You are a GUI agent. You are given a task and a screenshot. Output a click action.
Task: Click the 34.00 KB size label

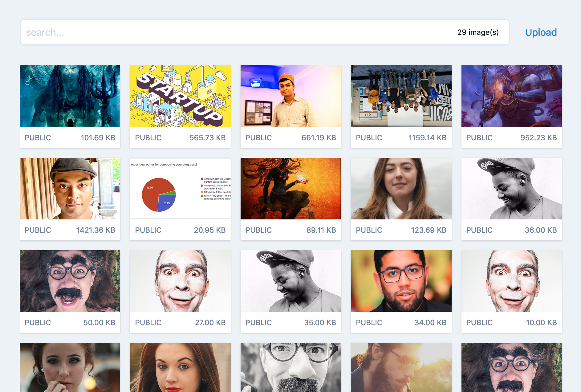click(430, 323)
